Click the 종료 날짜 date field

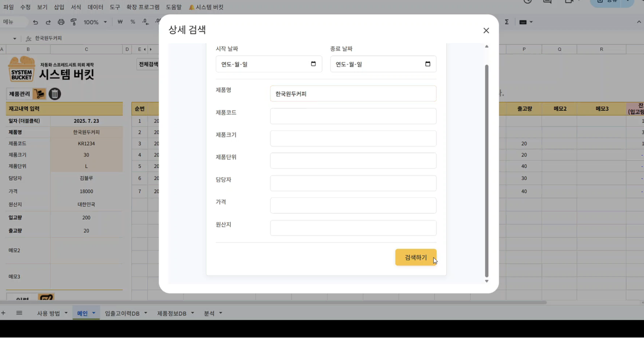click(x=383, y=64)
